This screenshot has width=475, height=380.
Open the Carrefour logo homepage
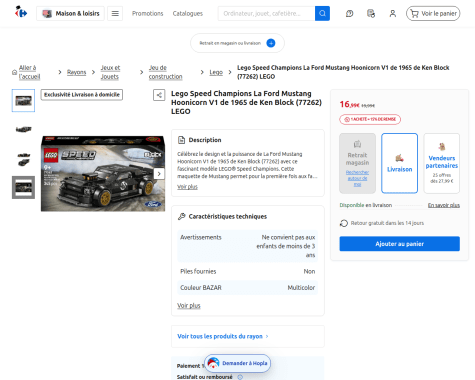tap(21, 13)
